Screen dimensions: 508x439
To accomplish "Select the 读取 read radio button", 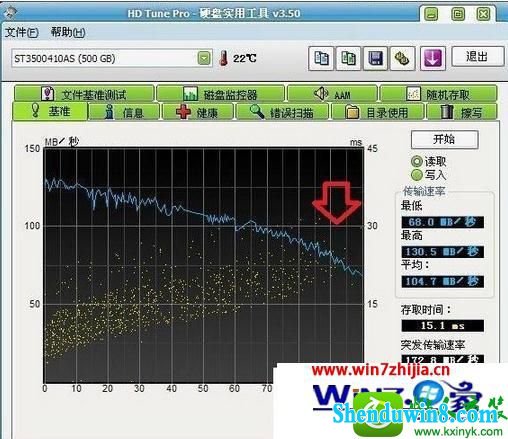I will 417,161.
